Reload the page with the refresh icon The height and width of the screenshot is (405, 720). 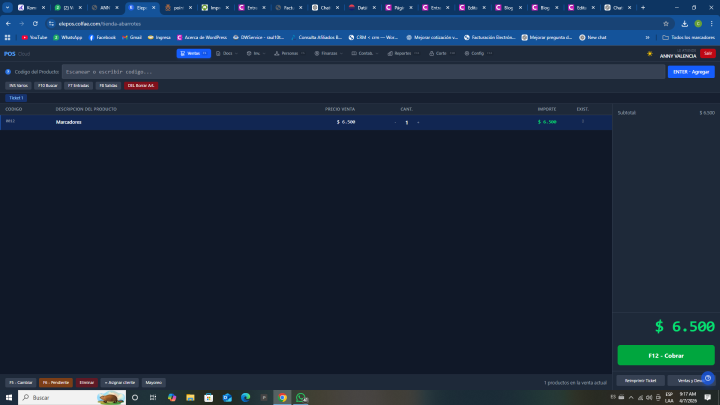click(35, 23)
